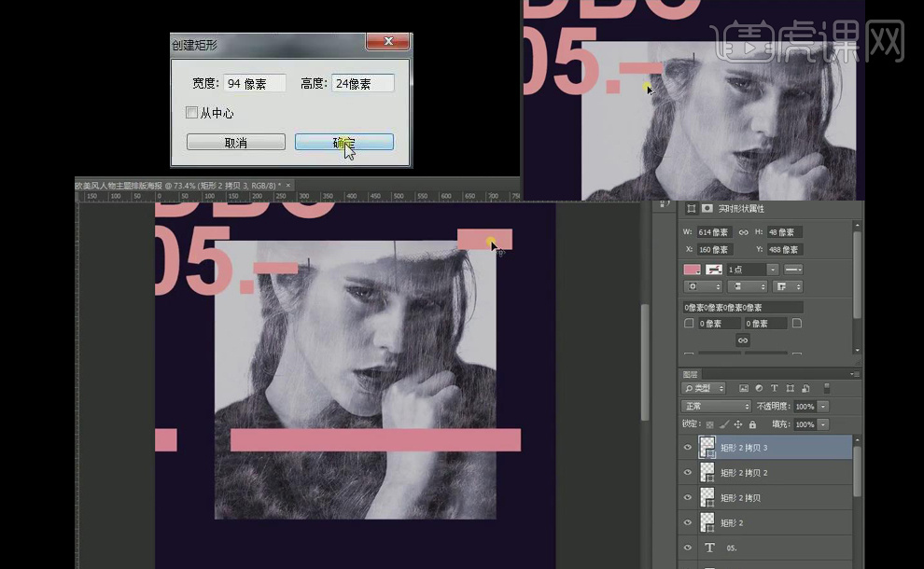The image size is (924, 569).
Task: Open the blend mode 正常 dropdown
Action: (x=716, y=407)
